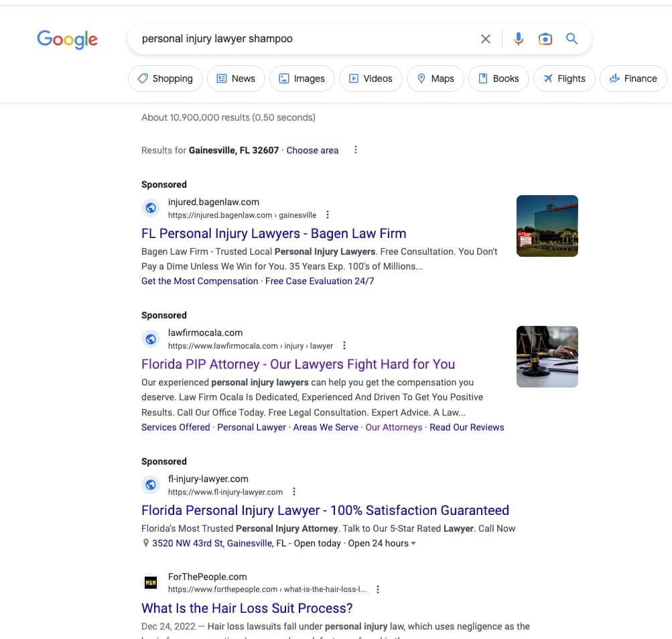Screen dimensions: 672x639
Task: Start voice search with the microphone icon
Action: tap(519, 39)
